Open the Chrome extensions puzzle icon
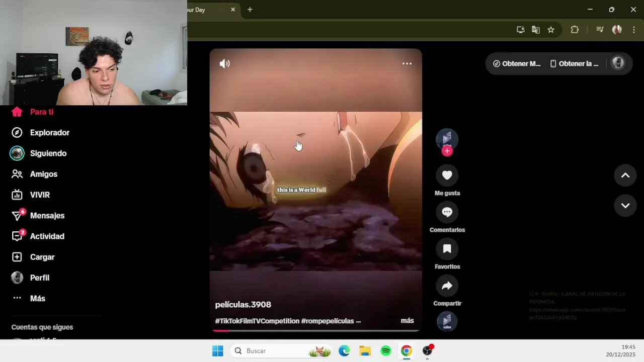This screenshot has width=644, height=362. (x=575, y=30)
